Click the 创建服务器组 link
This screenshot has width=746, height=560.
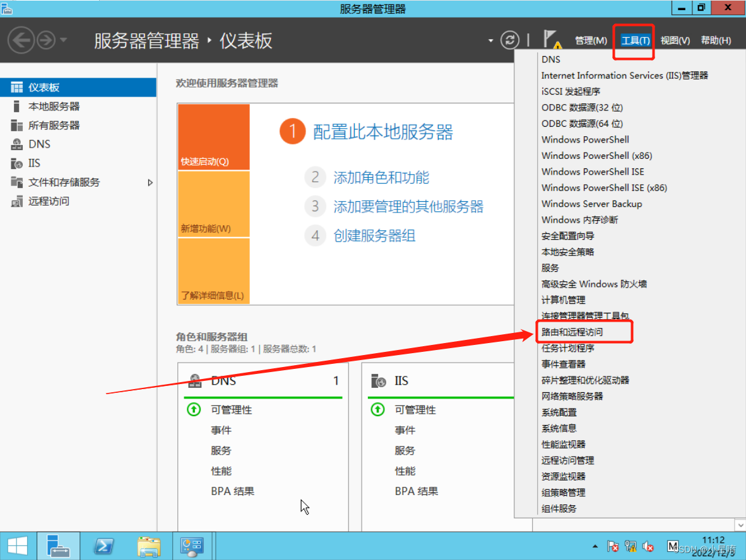pos(374,235)
